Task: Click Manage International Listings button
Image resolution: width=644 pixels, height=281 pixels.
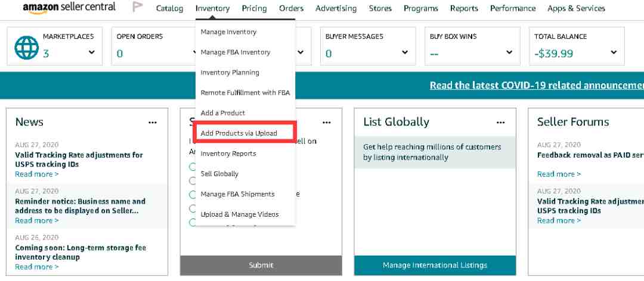Action: [x=435, y=266]
